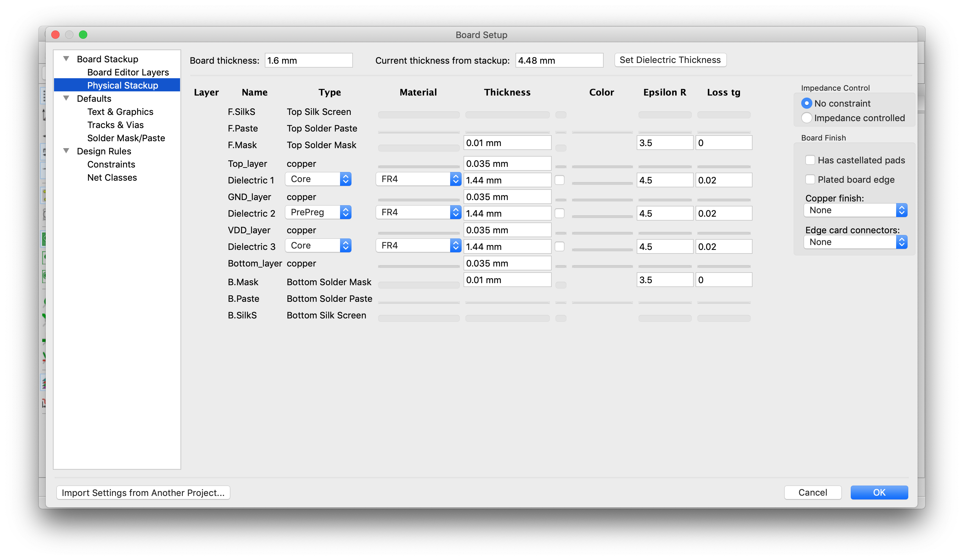Open the Dielectric 2 PrePreg type dropdown
Viewport: 964px width, 560px height.
(318, 213)
